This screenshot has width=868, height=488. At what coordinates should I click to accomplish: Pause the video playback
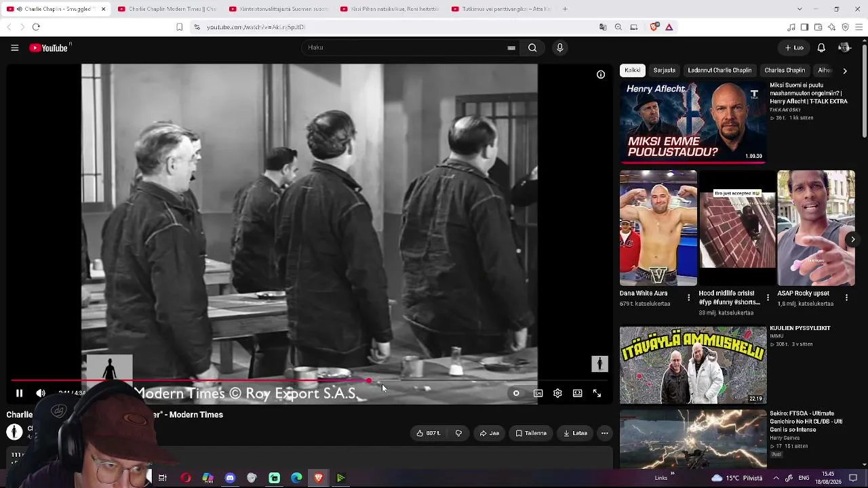19,393
